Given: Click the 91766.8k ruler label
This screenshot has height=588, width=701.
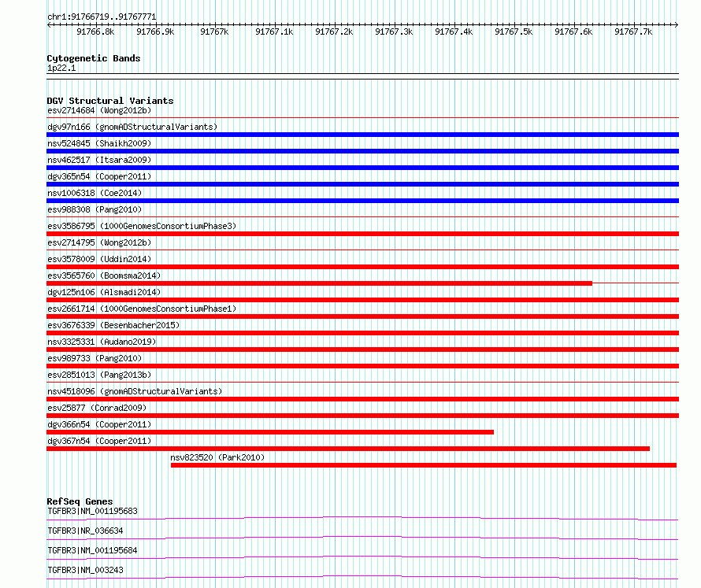Looking at the screenshot, I should point(95,31).
